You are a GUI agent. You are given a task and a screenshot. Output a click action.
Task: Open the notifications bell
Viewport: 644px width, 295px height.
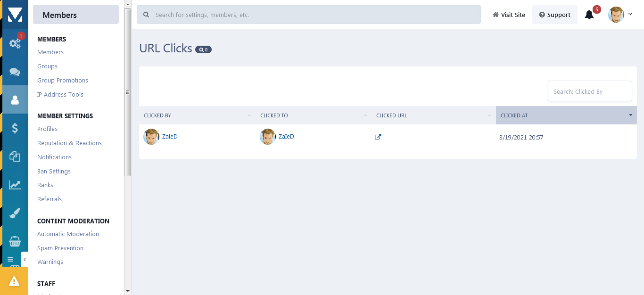[x=589, y=15]
